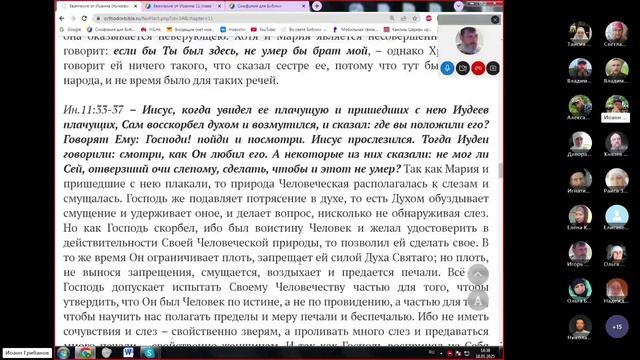
Task: Click the shield icon in the taskbar
Action: pos(107,353)
